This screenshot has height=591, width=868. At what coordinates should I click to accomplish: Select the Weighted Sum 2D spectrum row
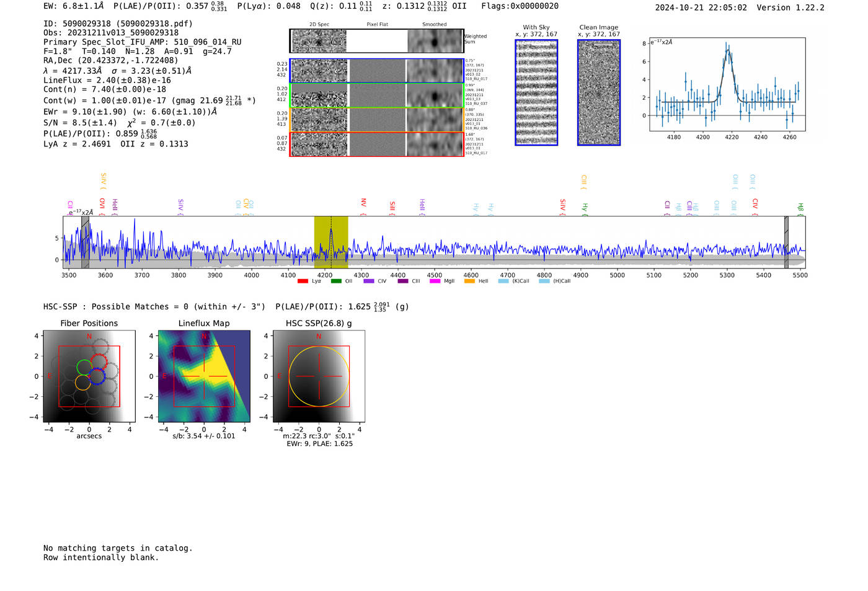pyautogui.click(x=377, y=41)
